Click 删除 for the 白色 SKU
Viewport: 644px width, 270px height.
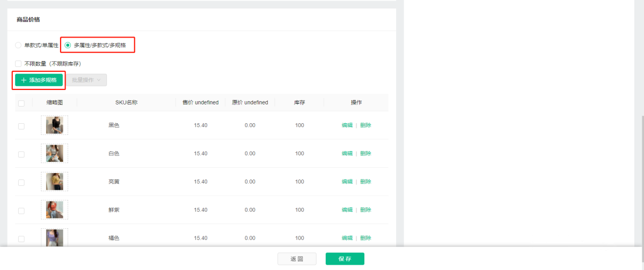point(365,154)
